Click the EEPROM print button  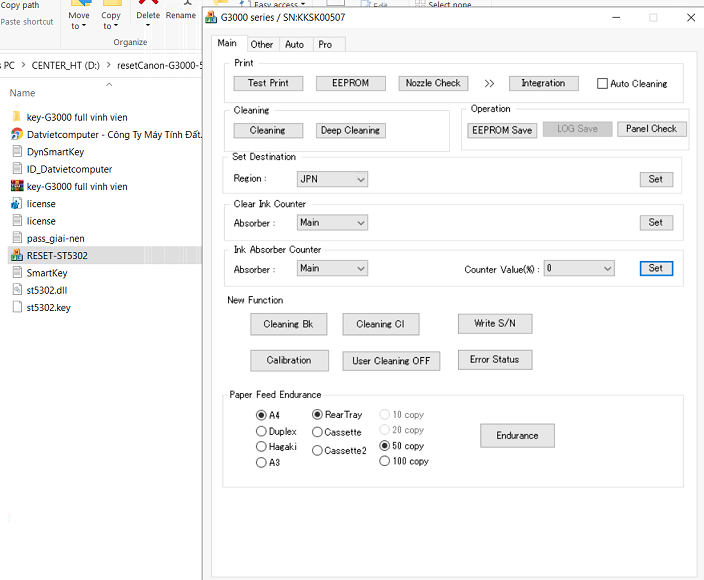point(351,83)
